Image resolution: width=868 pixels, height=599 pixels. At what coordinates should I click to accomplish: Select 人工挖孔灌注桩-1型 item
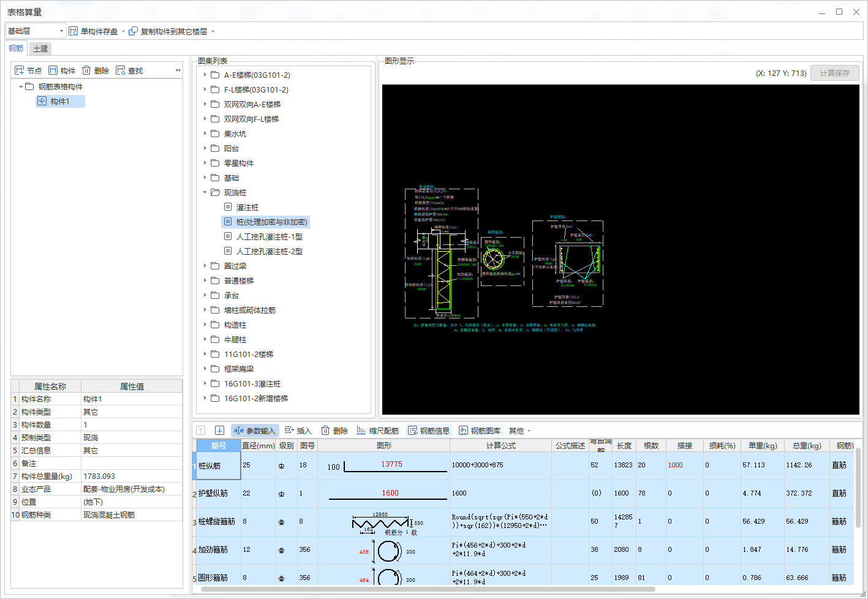[x=269, y=236]
